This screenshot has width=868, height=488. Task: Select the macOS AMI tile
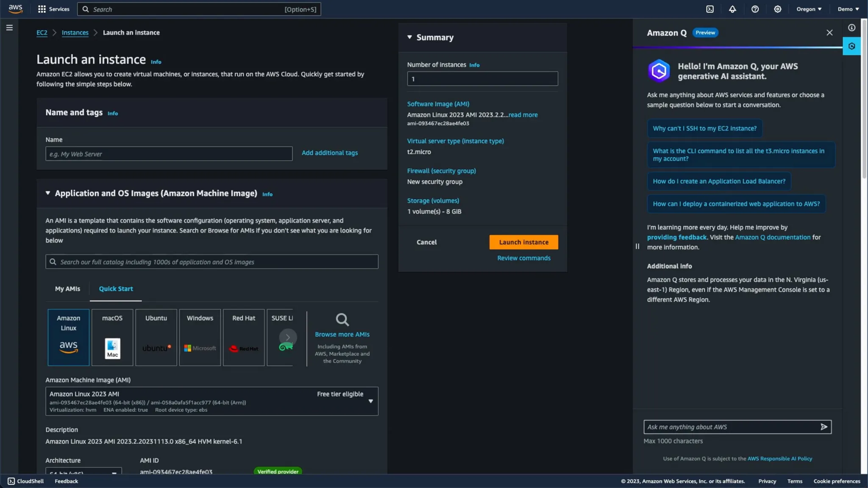point(112,337)
